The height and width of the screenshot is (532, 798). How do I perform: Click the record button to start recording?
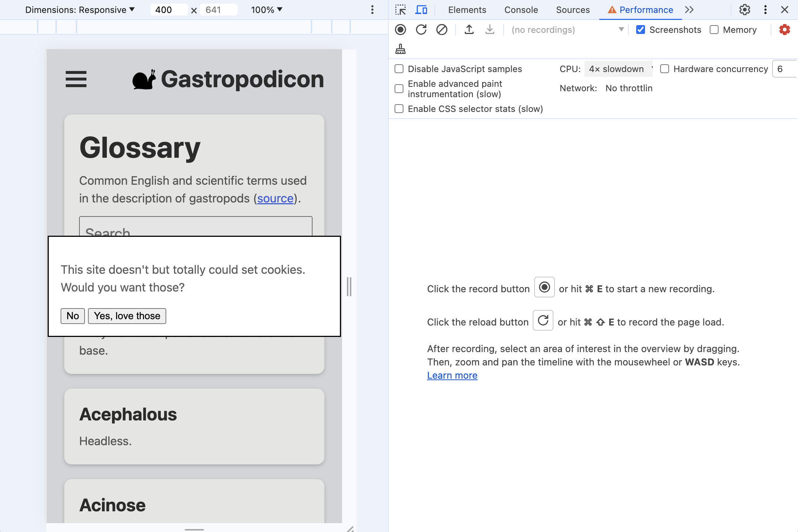(401, 28)
